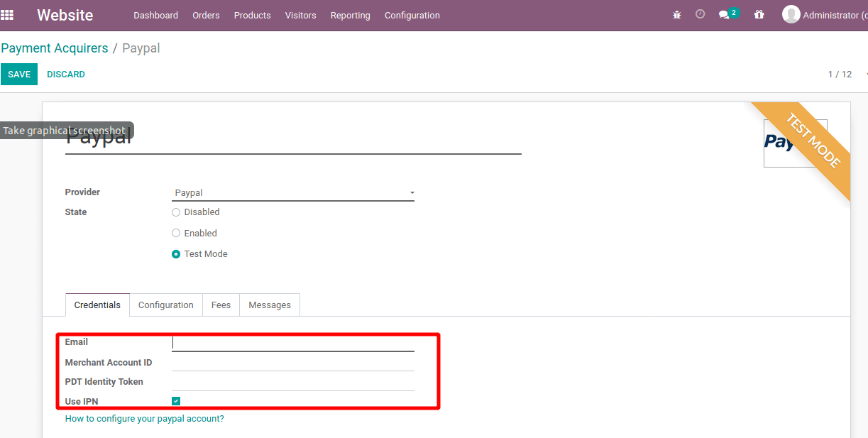Select the Test Mode state option
868x438 pixels.
coord(176,254)
